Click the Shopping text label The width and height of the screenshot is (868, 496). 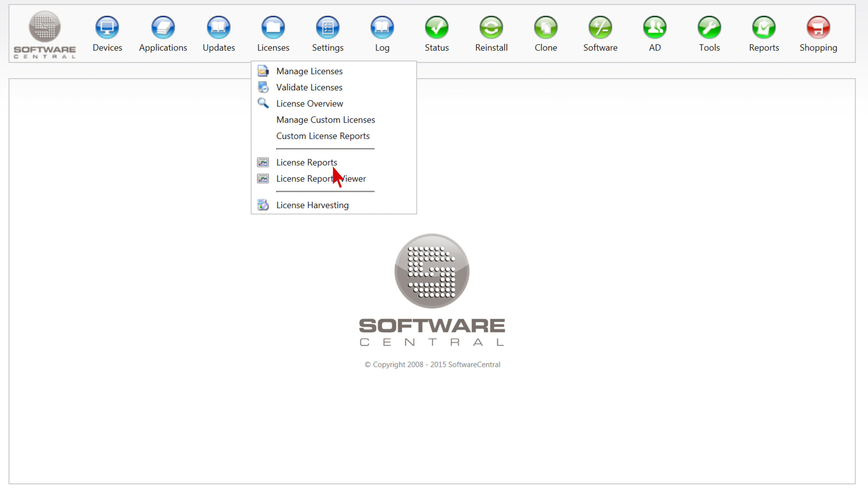click(819, 48)
